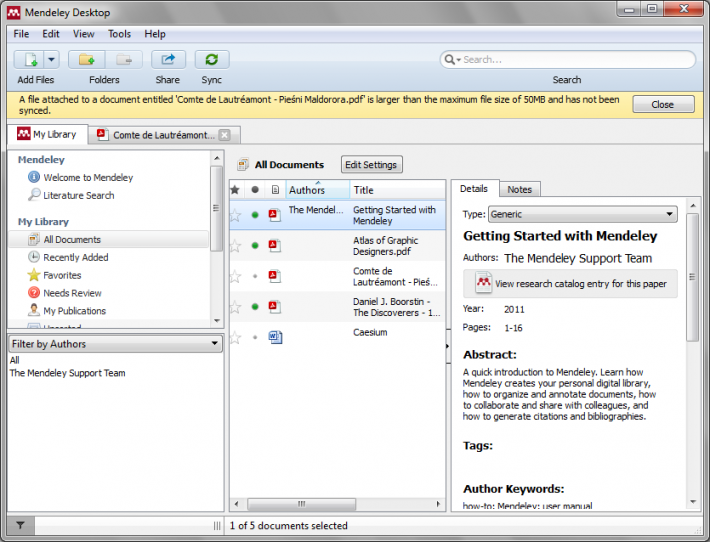Edit the year 2011 field
Image resolution: width=710 pixels, height=542 pixels.
514,309
